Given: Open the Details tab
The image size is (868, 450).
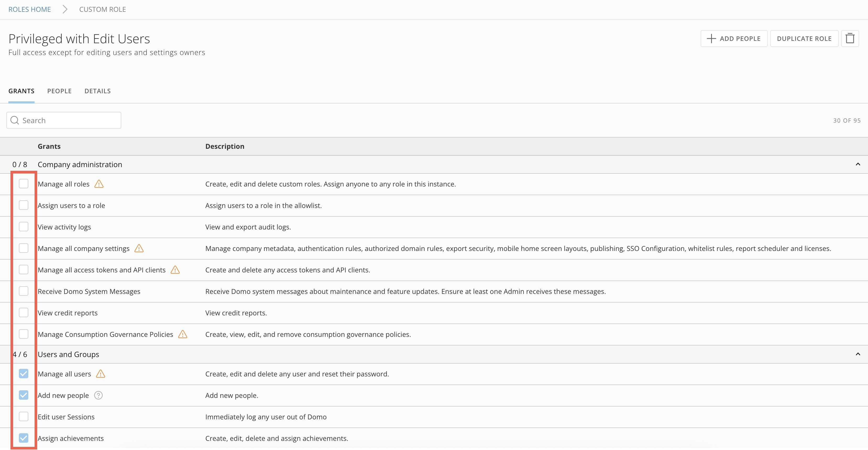Looking at the screenshot, I should coord(97,91).
